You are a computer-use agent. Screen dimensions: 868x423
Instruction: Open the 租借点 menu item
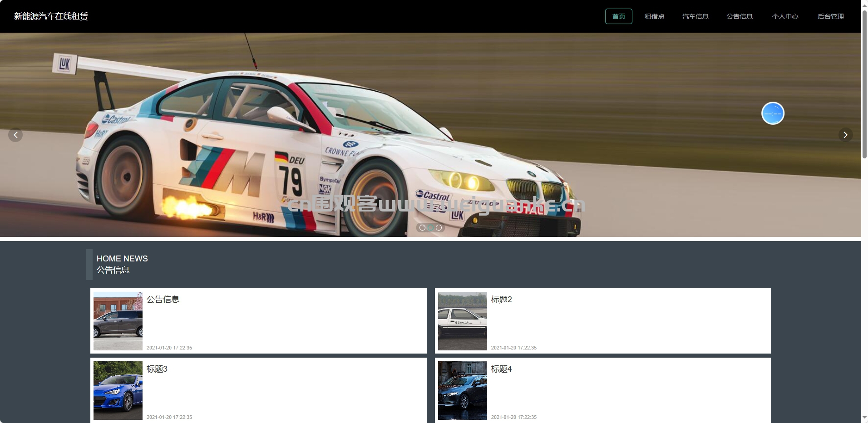(655, 16)
